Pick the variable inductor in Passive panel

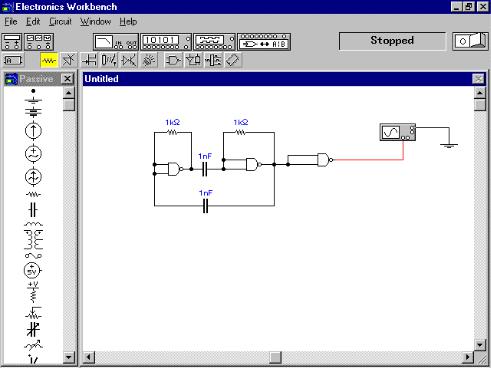click(33, 346)
